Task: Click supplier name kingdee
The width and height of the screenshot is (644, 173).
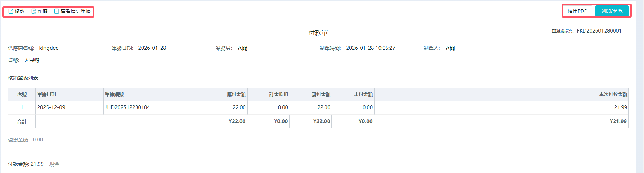Action: [49, 48]
